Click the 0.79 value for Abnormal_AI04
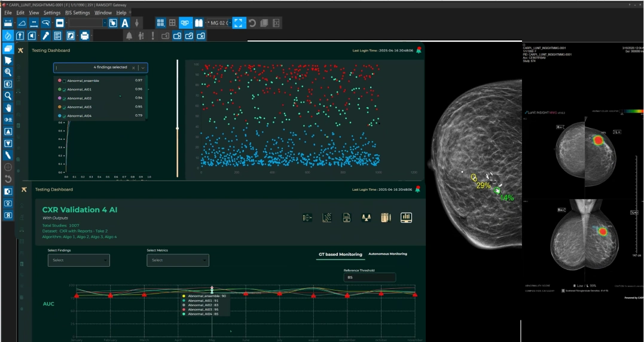Viewport: 644px width, 342px height. [x=138, y=116]
